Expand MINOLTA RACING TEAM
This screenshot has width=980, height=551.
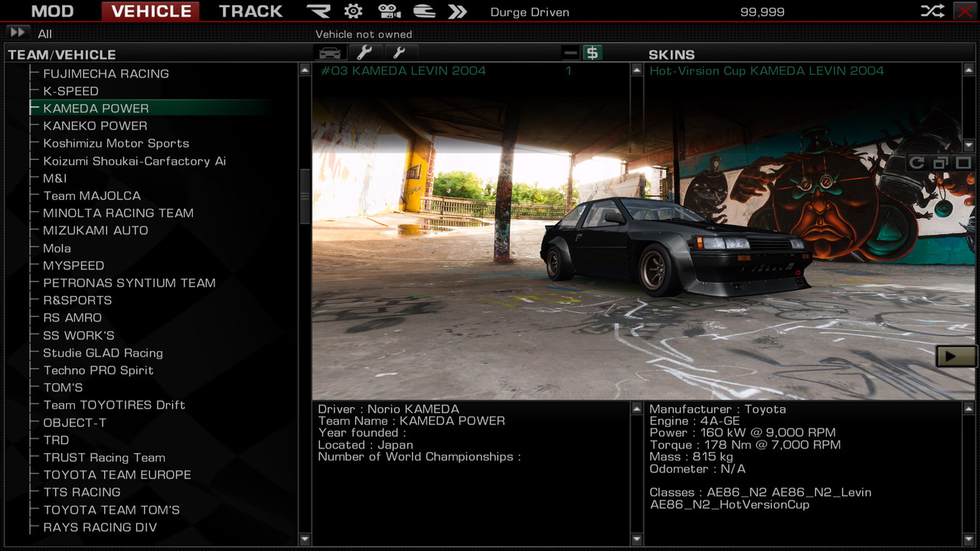(118, 213)
